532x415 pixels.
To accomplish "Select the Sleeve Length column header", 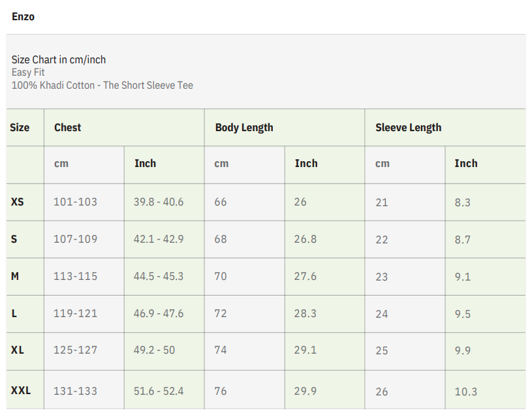I will 408,128.
